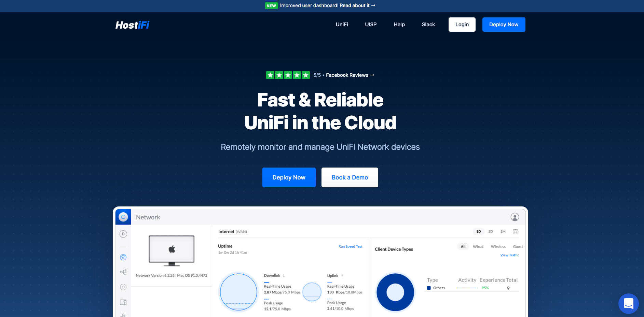The width and height of the screenshot is (644, 317).
Task: Click the Book a Demo button
Action: (x=350, y=177)
